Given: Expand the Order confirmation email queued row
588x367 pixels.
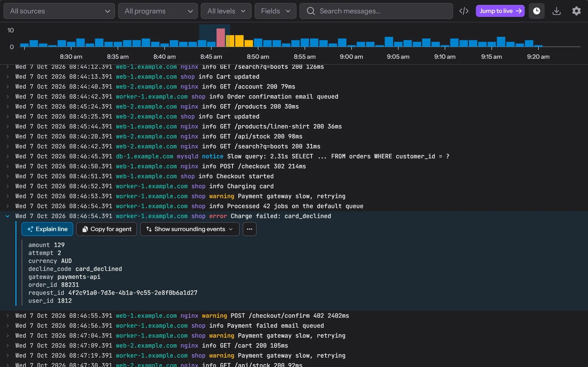Looking at the screenshot, I should 8,97.
